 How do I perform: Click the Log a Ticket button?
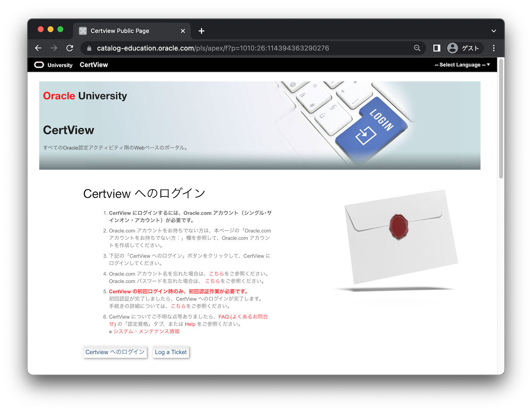170,352
